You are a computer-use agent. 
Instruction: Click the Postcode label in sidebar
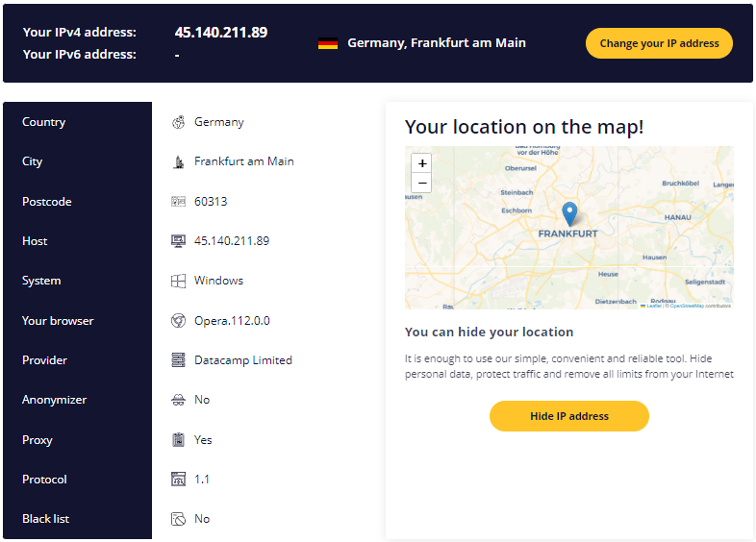(x=47, y=202)
